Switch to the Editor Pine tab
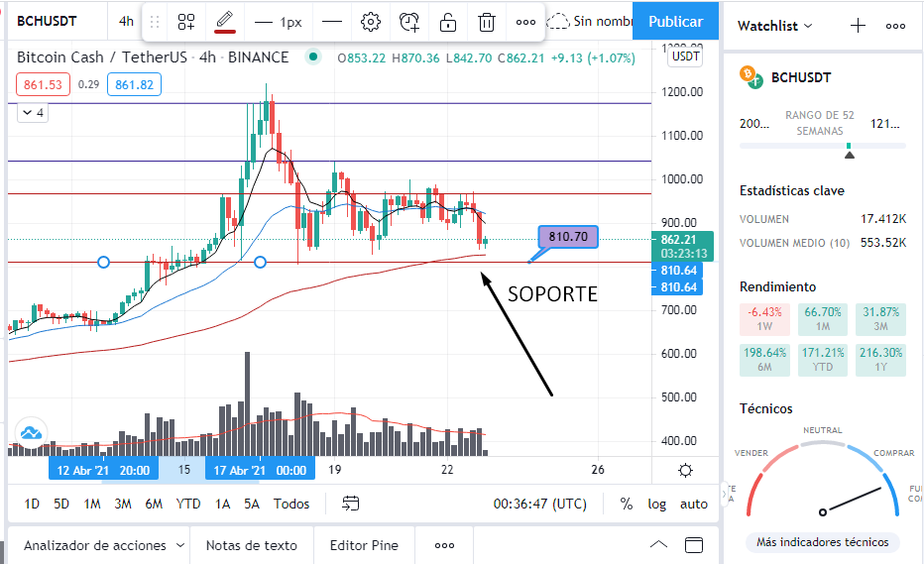The image size is (924, 564). 364,546
